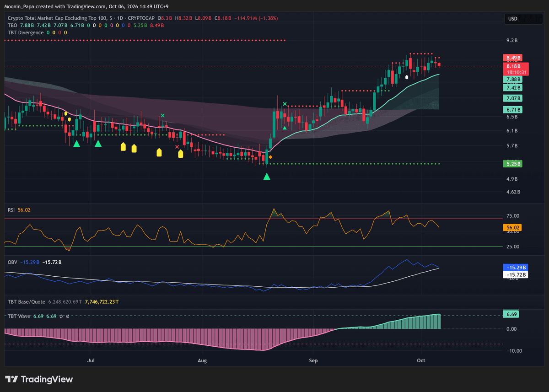Click the 9.2B level on the price axis
The height and width of the screenshot is (392, 549).
pos(512,40)
